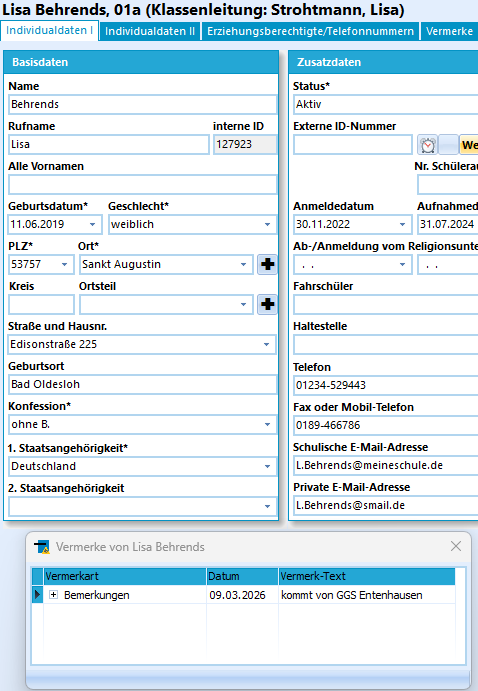Image resolution: width=478 pixels, height=691 pixels.
Task: Click the row selector arrow for Bemerkungen
Action: 37,594
